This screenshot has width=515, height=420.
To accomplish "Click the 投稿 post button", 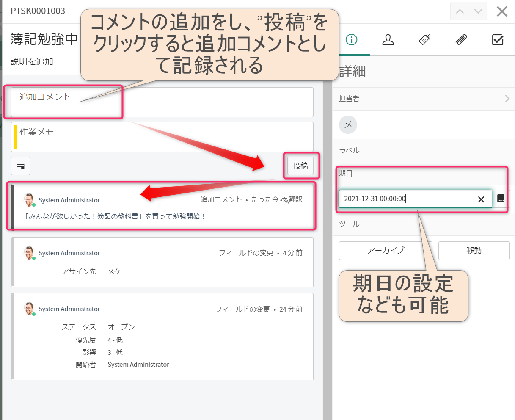I will coord(301,166).
